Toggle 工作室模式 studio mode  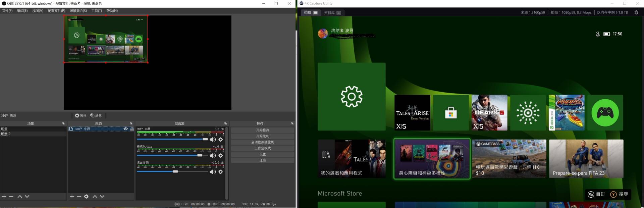pyautogui.click(x=263, y=148)
